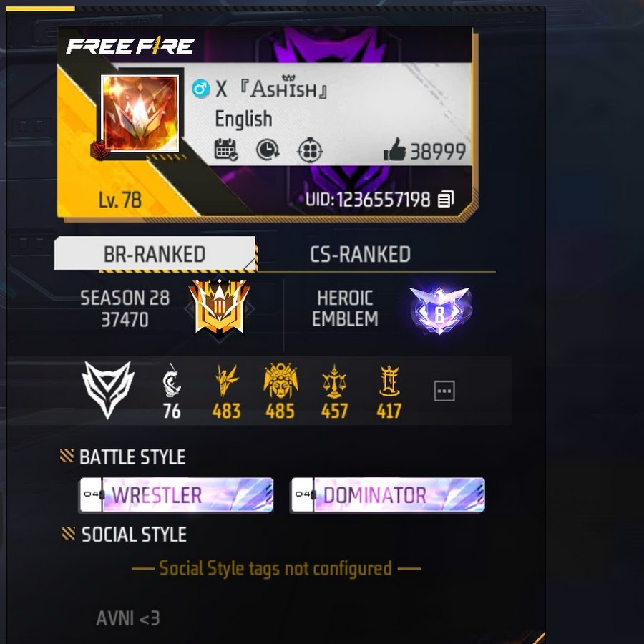Select the tower emblem showing 417
The width and height of the screenshot is (644, 644).
389,391
